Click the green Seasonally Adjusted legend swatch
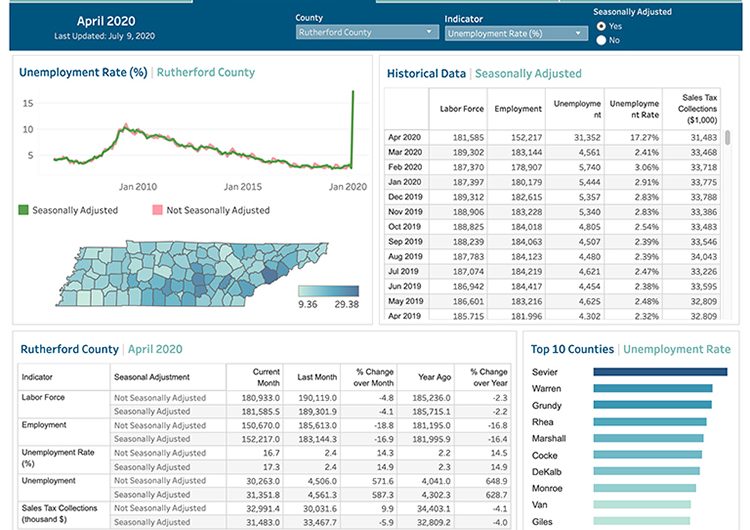 tap(25, 210)
